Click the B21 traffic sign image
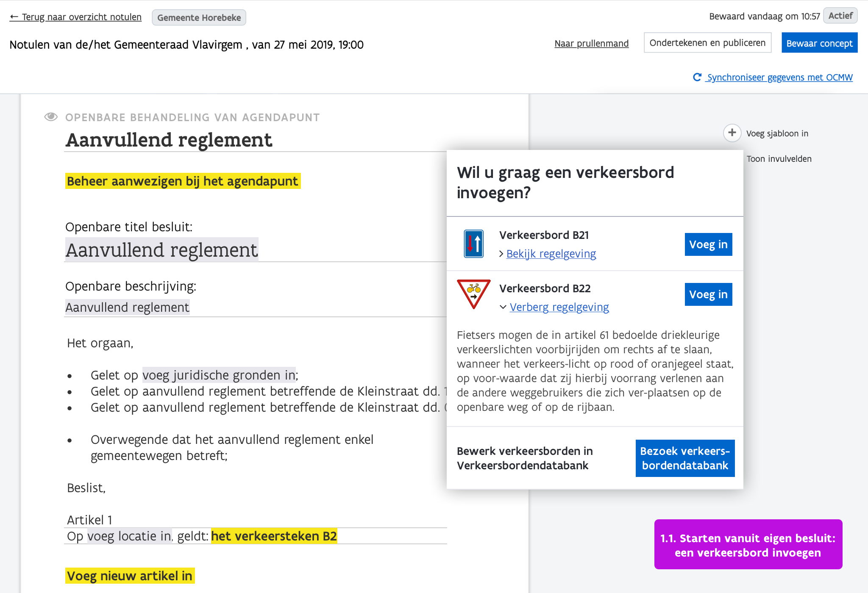Screen dimensions: 868x593 [x=473, y=244]
